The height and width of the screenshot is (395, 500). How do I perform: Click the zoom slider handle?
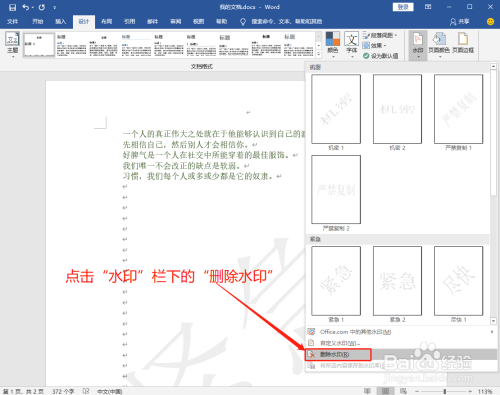445,391
